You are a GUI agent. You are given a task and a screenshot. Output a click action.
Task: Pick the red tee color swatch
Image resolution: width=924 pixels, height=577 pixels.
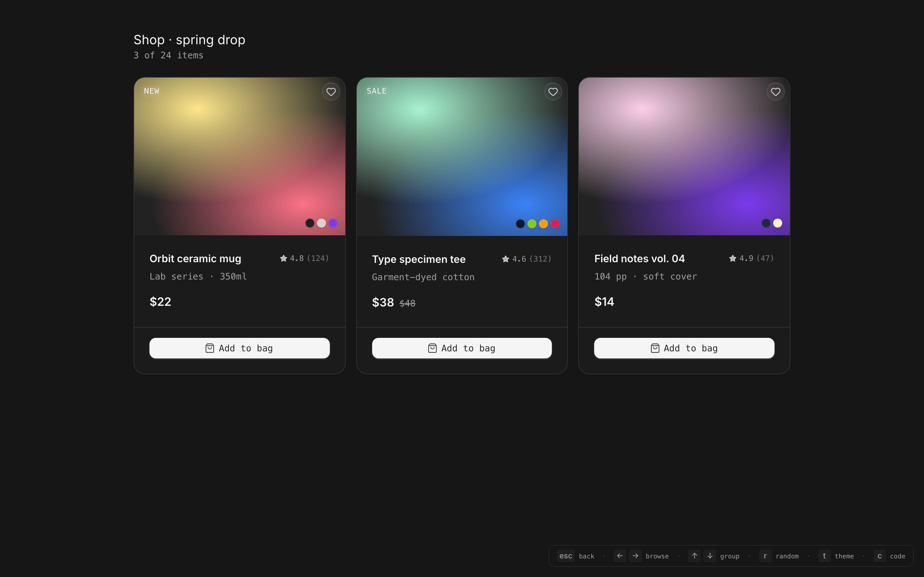point(555,224)
